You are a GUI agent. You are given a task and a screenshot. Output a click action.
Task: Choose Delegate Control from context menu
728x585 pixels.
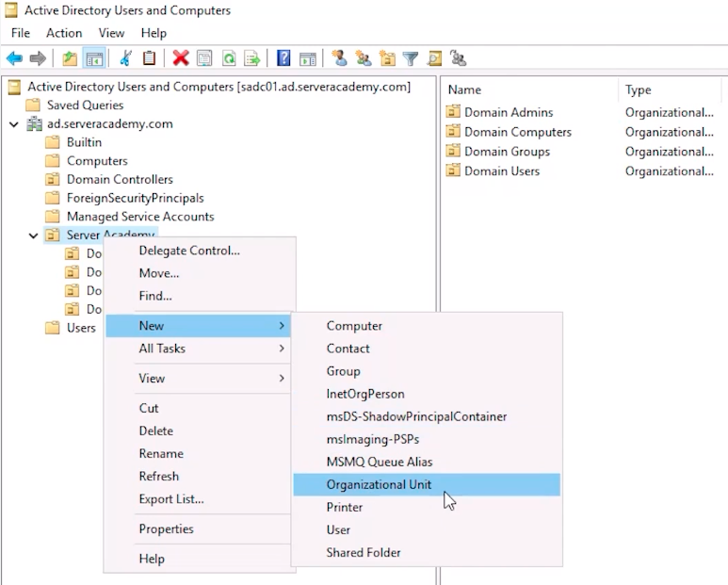click(x=189, y=251)
